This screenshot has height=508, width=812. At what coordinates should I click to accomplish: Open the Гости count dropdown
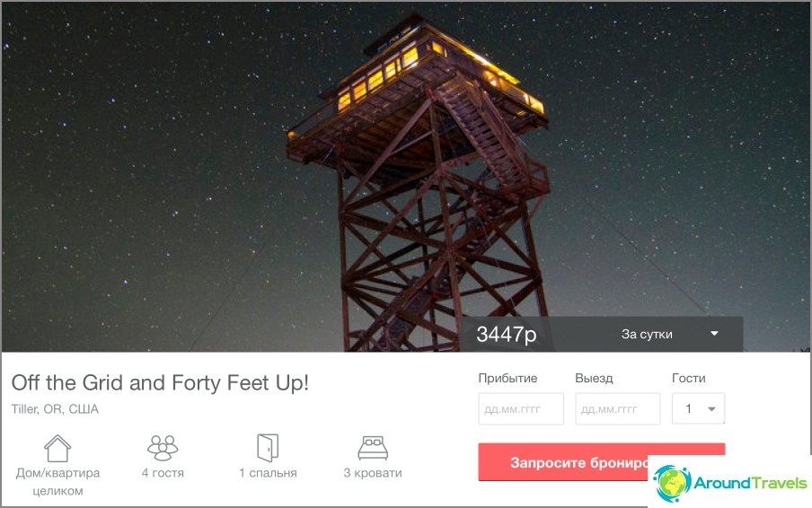[698, 408]
